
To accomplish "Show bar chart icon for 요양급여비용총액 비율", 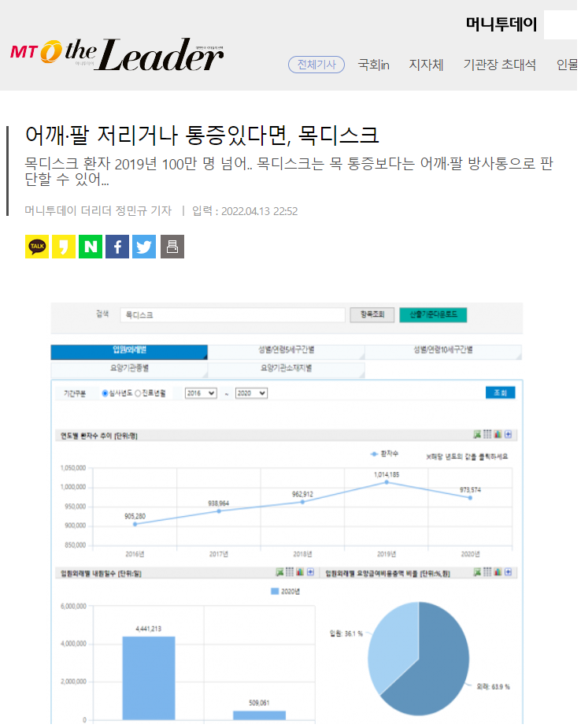I will pyautogui.click(x=498, y=573).
